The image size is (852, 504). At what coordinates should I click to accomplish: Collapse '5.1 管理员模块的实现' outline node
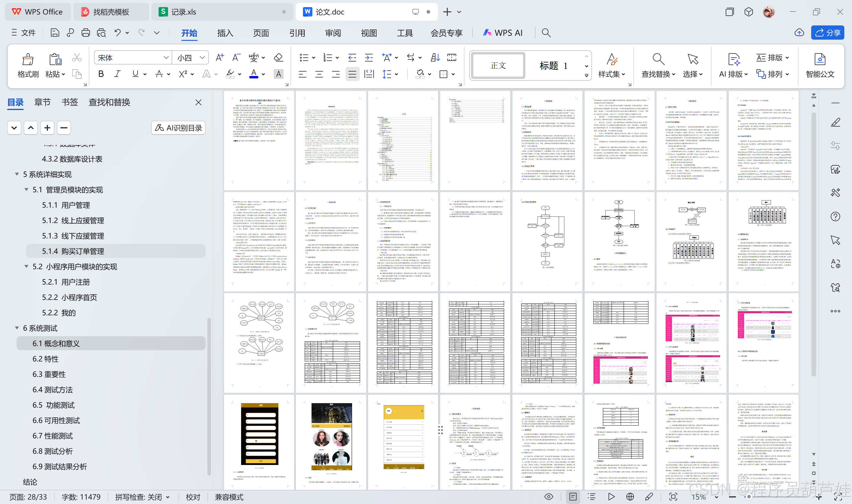coord(27,190)
